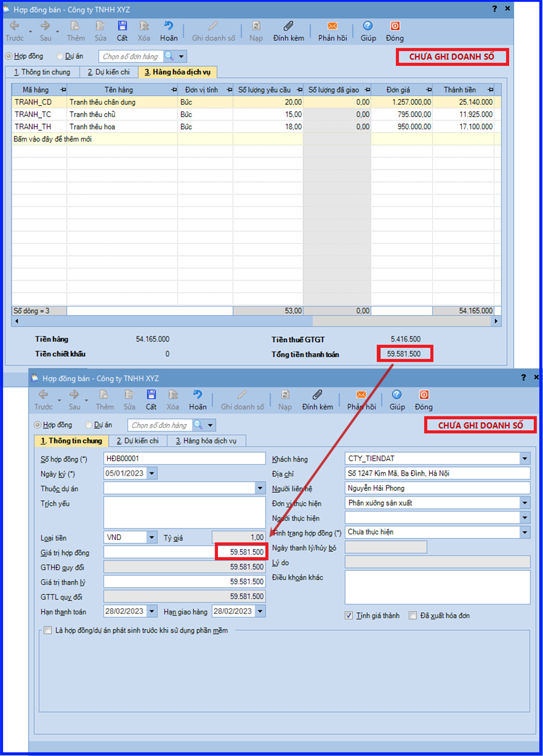Open Hạn thanh toán date dropdown
Viewport: 543px width, 756px height.
click(152, 611)
